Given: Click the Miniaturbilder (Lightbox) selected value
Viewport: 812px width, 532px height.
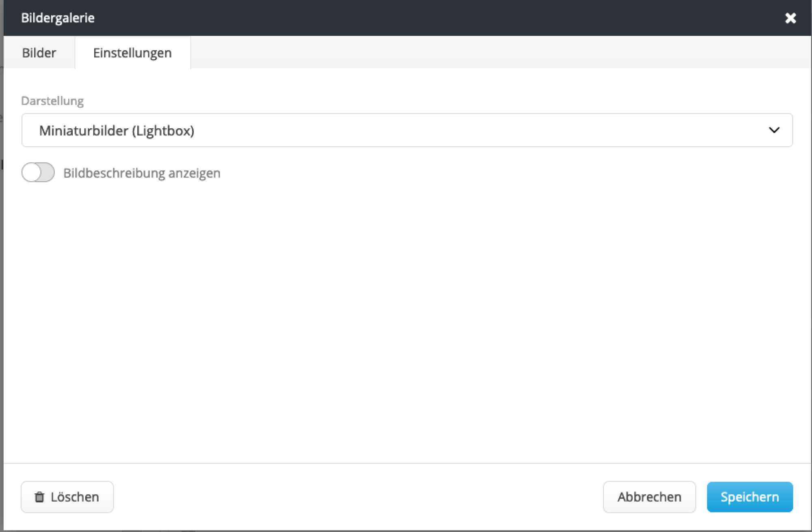Looking at the screenshot, I should pos(117,131).
